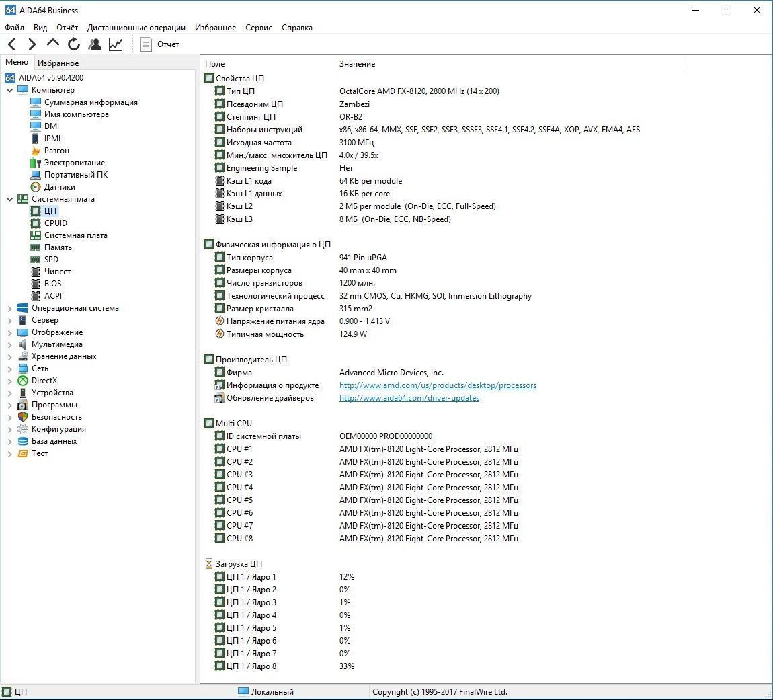Open the Избранное menu in the menu bar
This screenshot has height=700, width=773.
pyautogui.click(x=216, y=28)
